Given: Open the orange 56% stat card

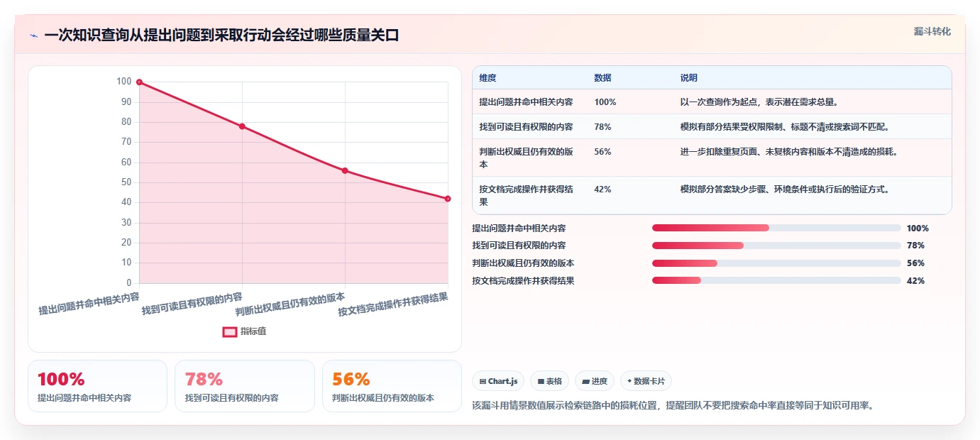Looking at the screenshot, I should pos(392,386).
